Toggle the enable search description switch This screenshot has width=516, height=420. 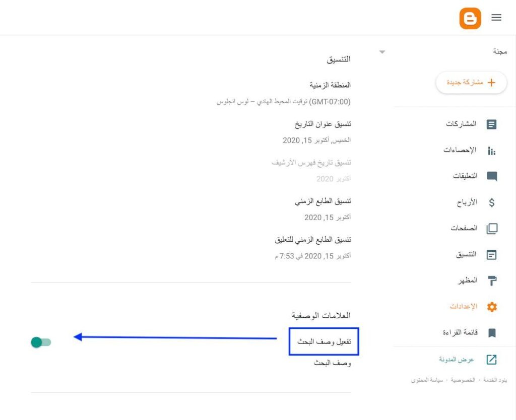pos(41,342)
